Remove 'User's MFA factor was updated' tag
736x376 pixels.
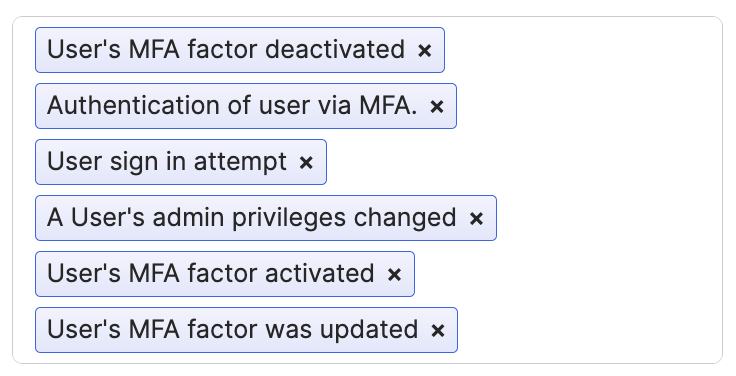(x=437, y=330)
